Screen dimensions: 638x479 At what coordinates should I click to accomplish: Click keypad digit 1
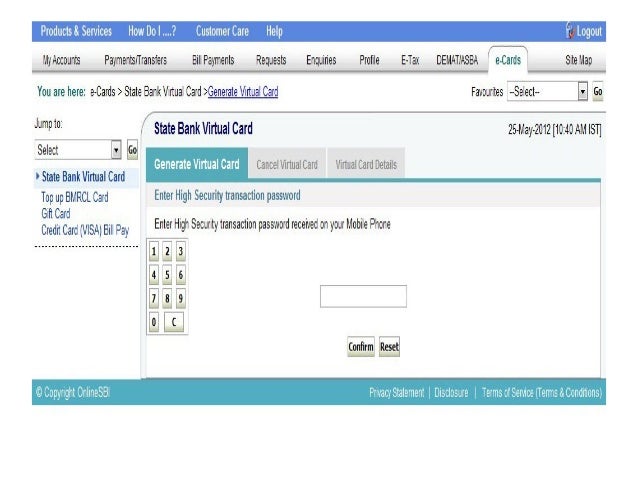tap(154, 252)
